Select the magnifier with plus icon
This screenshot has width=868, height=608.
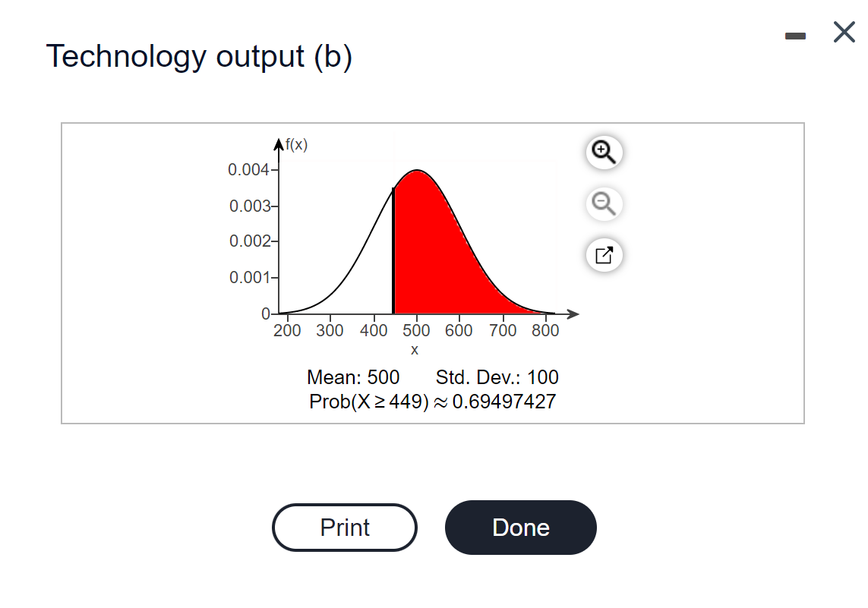(604, 152)
